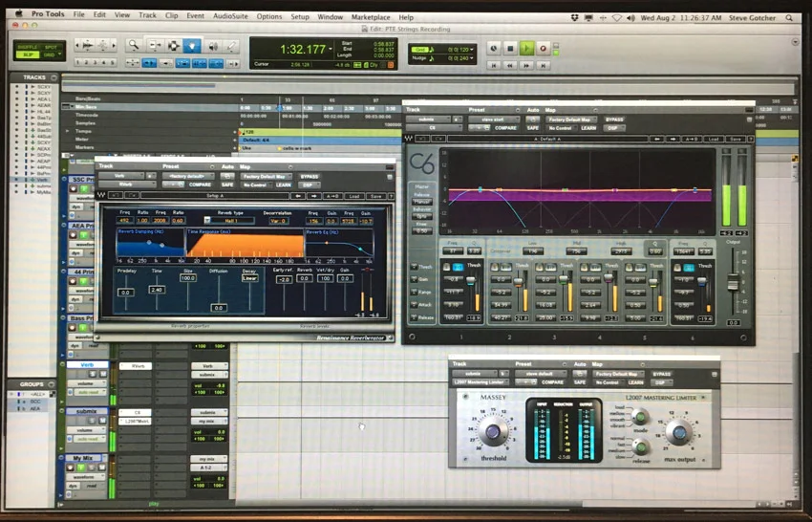Select the Grabber hand tool

[192, 46]
